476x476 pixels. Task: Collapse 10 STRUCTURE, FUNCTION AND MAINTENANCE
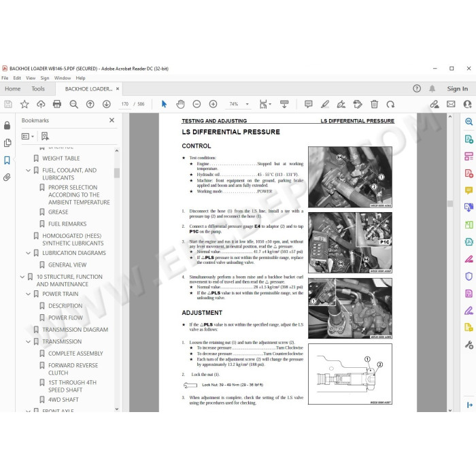pos(22,277)
